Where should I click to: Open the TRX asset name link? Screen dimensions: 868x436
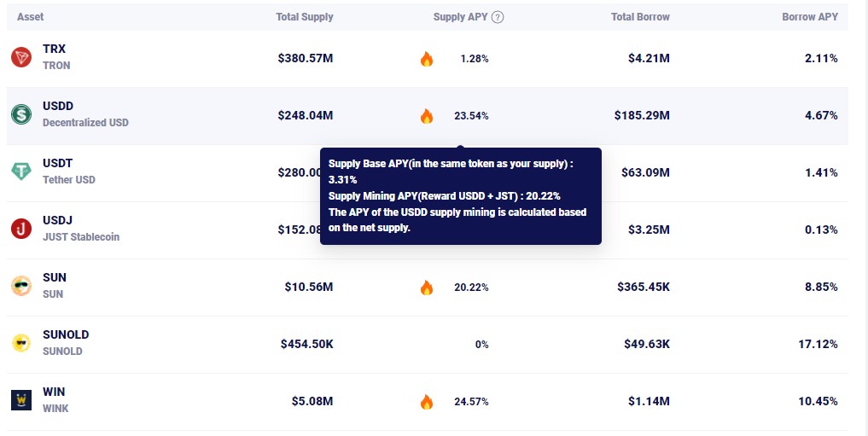tap(54, 49)
